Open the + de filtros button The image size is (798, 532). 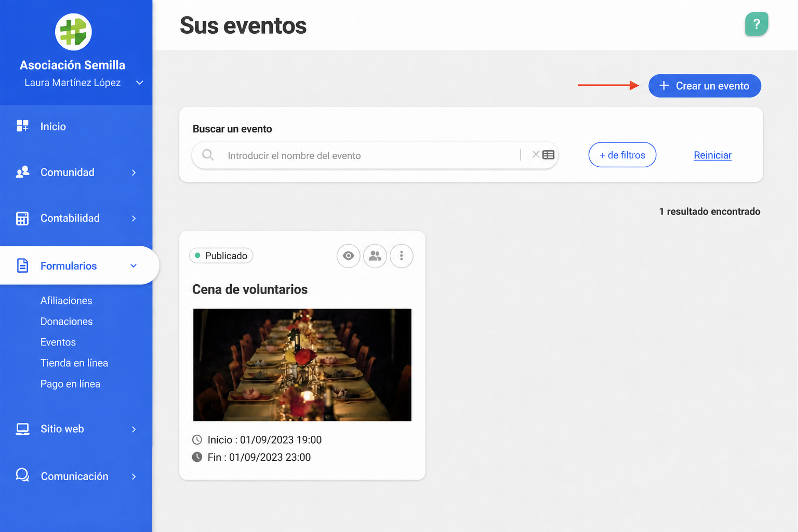click(x=622, y=155)
